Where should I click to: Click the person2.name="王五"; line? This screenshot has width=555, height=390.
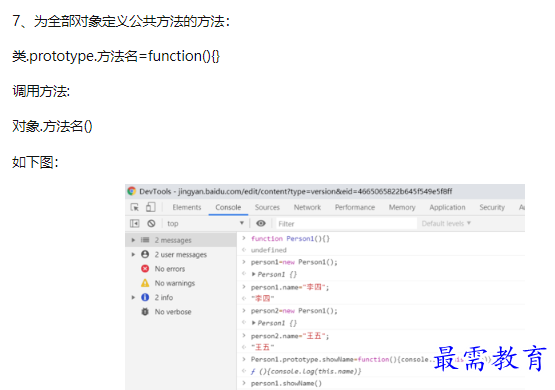[290, 335]
